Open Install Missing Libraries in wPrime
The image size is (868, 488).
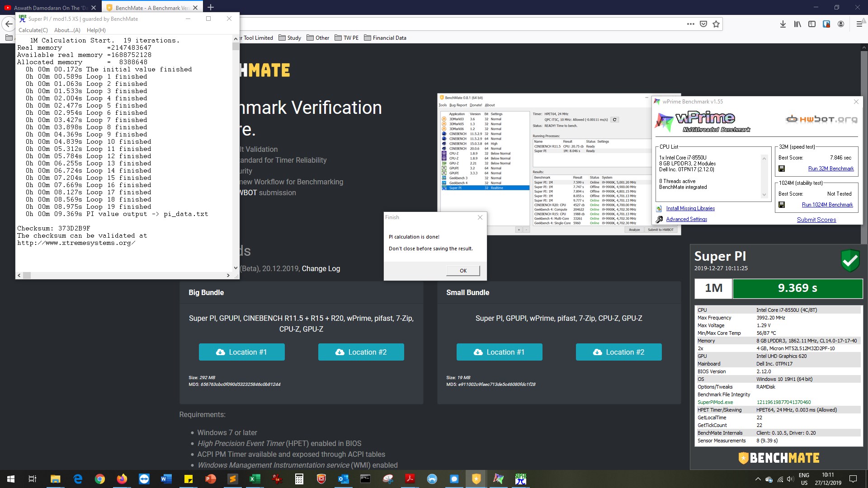tap(690, 208)
